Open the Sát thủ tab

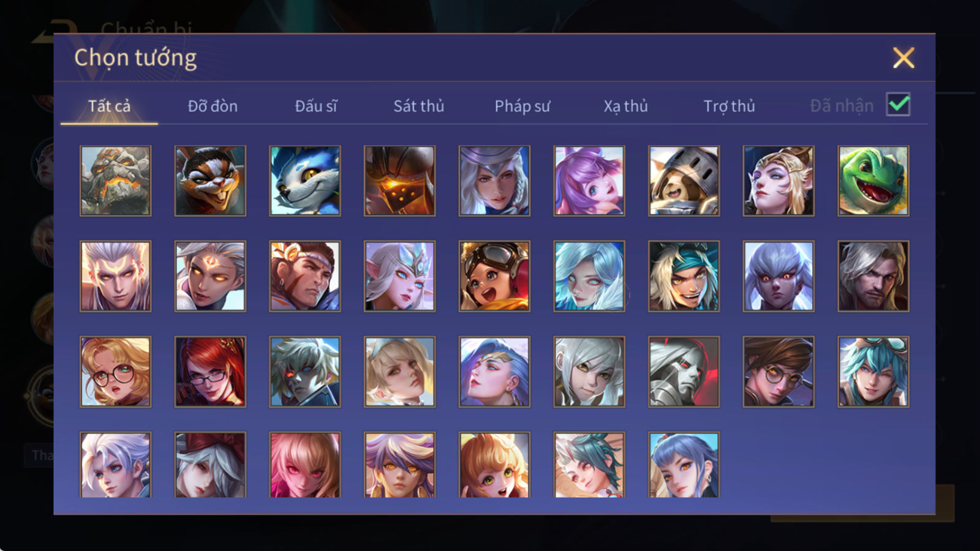click(x=418, y=106)
